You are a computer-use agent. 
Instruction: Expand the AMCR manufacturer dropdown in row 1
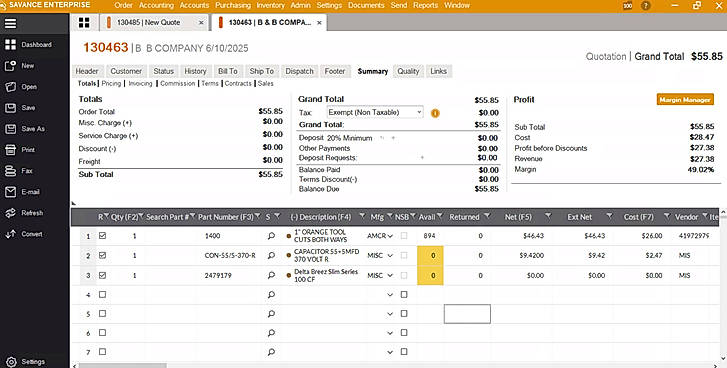[x=390, y=236]
